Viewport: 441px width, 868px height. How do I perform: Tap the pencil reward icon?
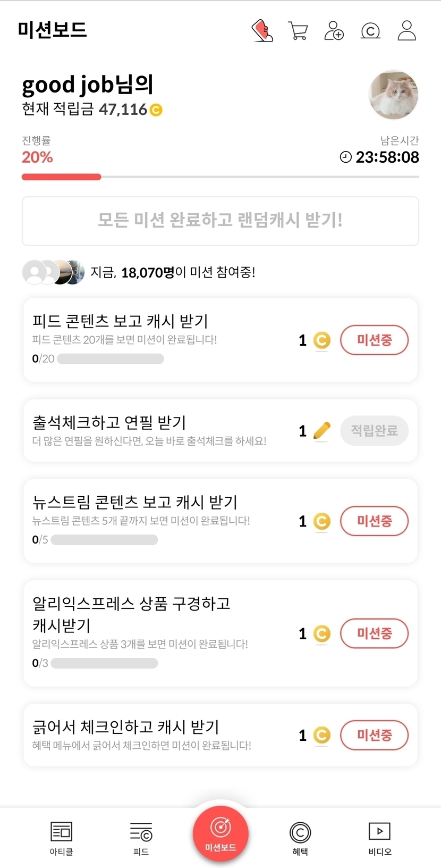pos(322,430)
